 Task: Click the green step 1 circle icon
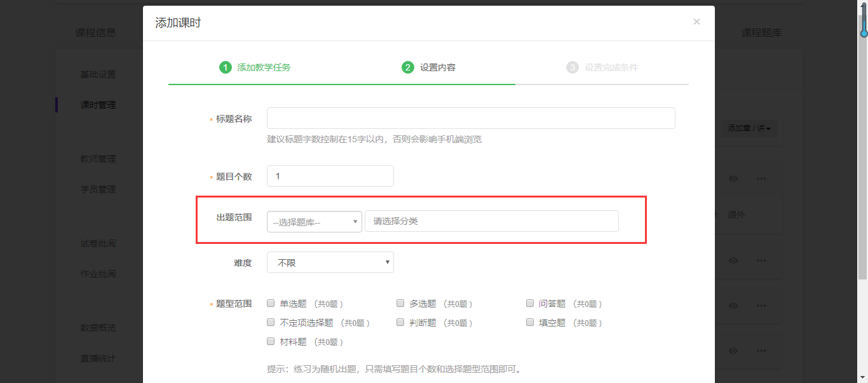point(225,67)
